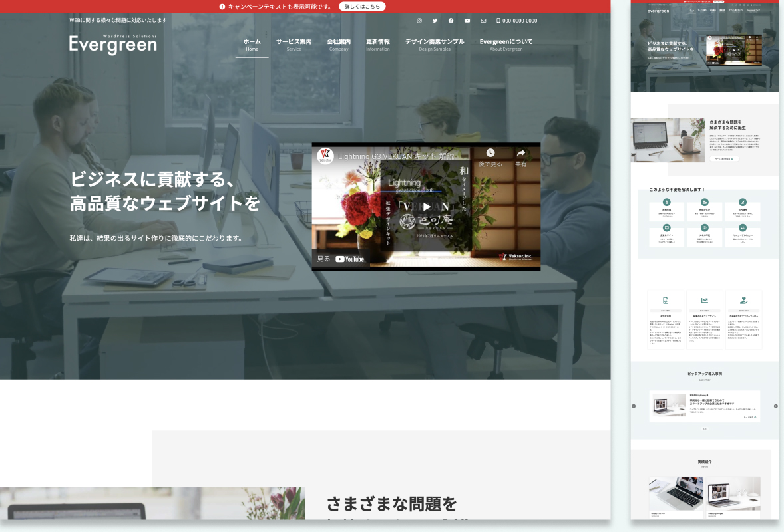Screen dimensions: 784x532
Task: Click the document icon in the feature grid
Action: coord(666,202)
